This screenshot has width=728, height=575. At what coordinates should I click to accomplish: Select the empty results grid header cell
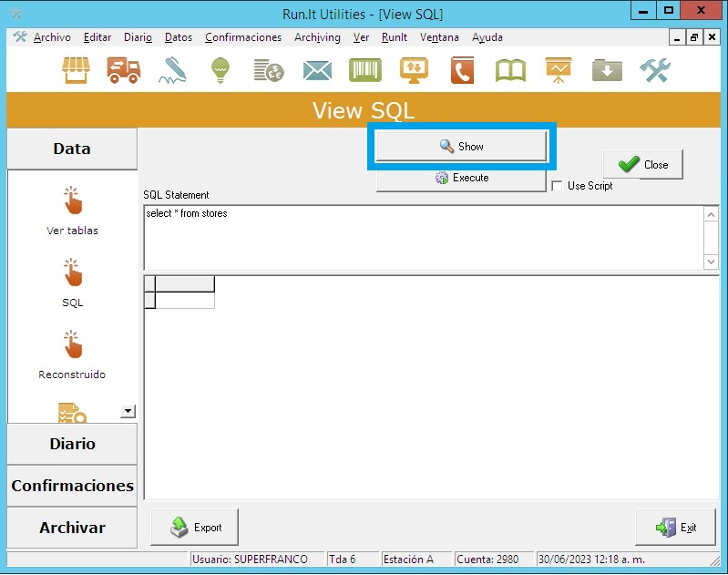coord(185,283)
